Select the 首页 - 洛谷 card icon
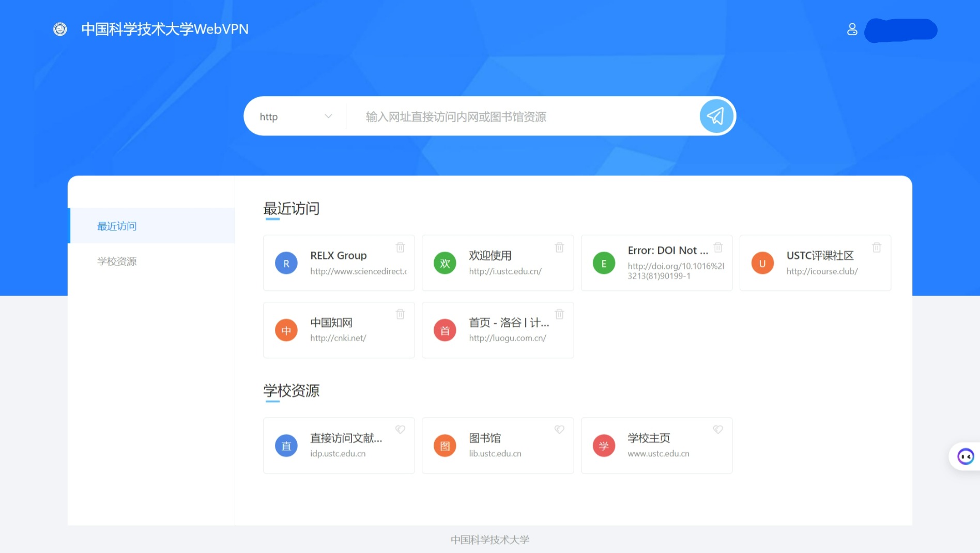Image resolution: width=980 pixels, height=553 pixels. pos(445,330)
